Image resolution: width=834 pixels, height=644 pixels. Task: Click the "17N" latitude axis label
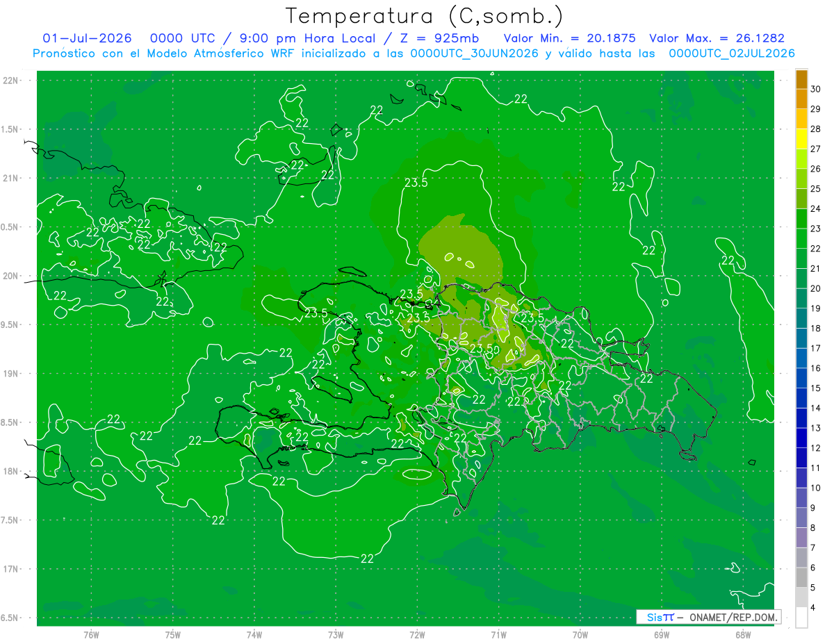(x=12, y=569)
